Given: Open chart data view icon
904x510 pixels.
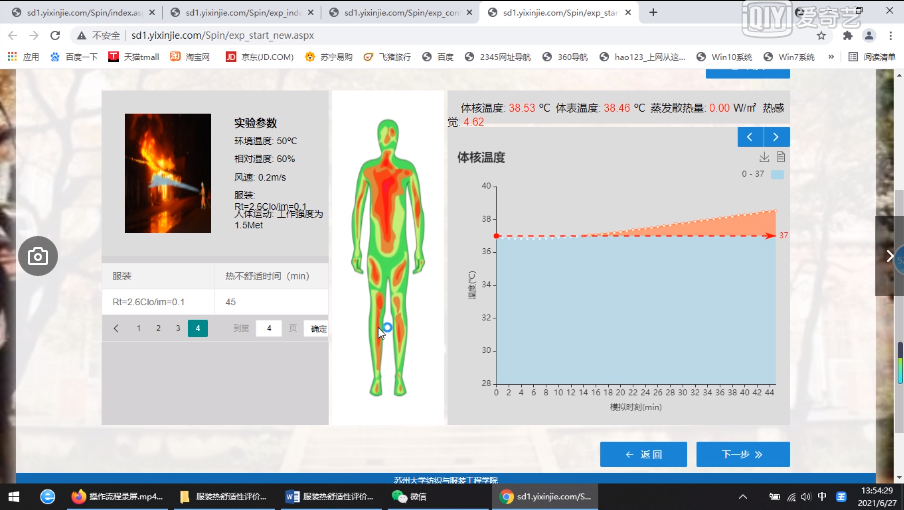Looking at the screenshot, I should (781, 157).
